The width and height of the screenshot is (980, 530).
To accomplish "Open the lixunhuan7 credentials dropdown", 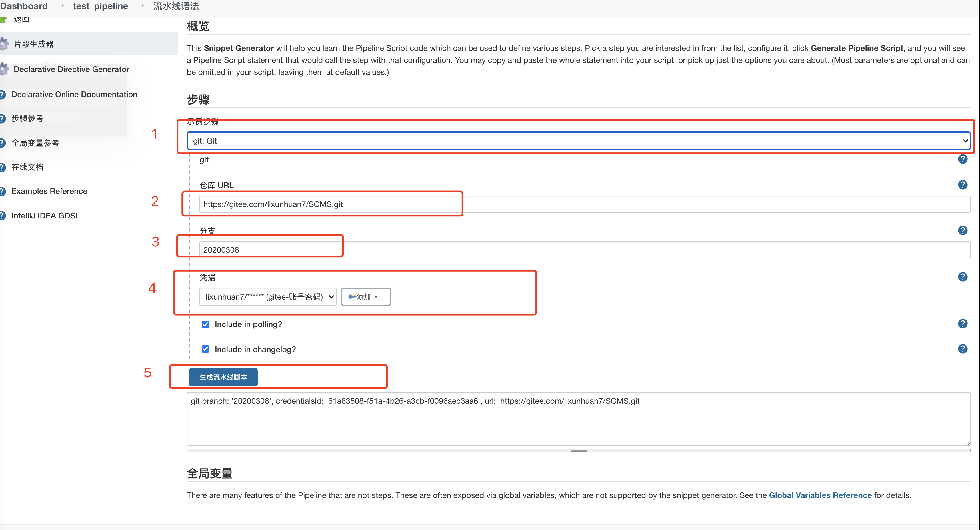I will [x=268, y=297].
